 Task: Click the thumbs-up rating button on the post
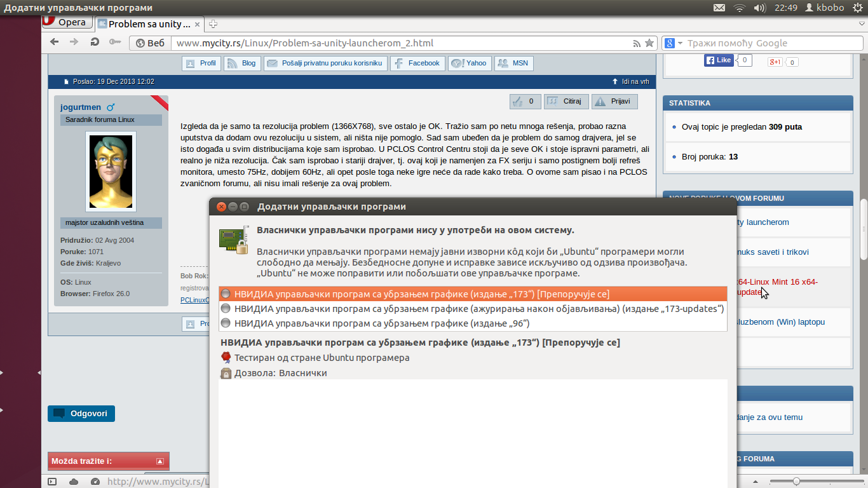click(526, 101)
